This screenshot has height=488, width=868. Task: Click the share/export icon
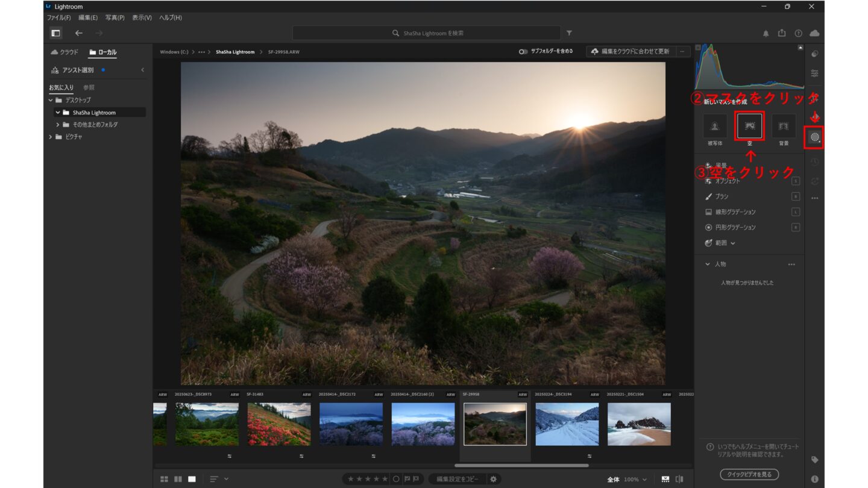(x=782, y=33)
